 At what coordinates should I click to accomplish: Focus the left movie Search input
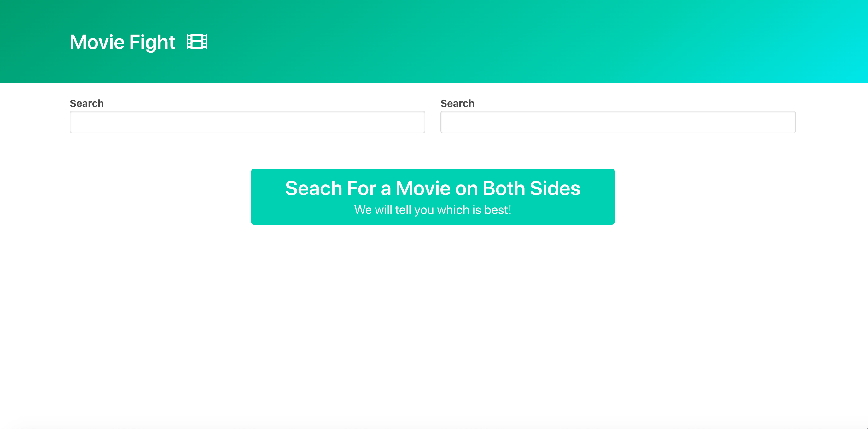point(247,122)
